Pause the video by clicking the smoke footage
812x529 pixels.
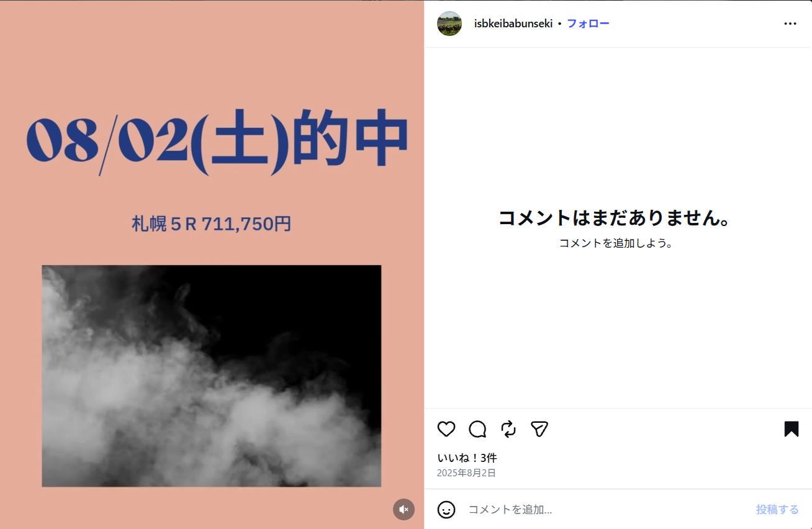[212, 376]
